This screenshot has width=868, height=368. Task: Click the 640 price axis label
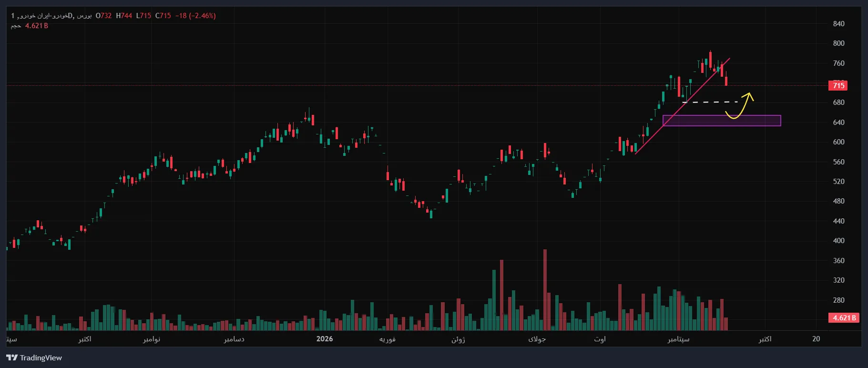(838, 123)
